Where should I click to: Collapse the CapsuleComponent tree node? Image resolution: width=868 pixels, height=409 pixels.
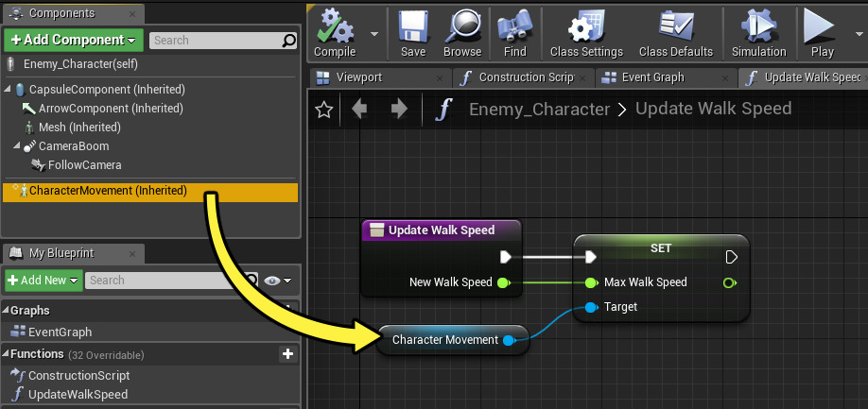pos(9,90)
